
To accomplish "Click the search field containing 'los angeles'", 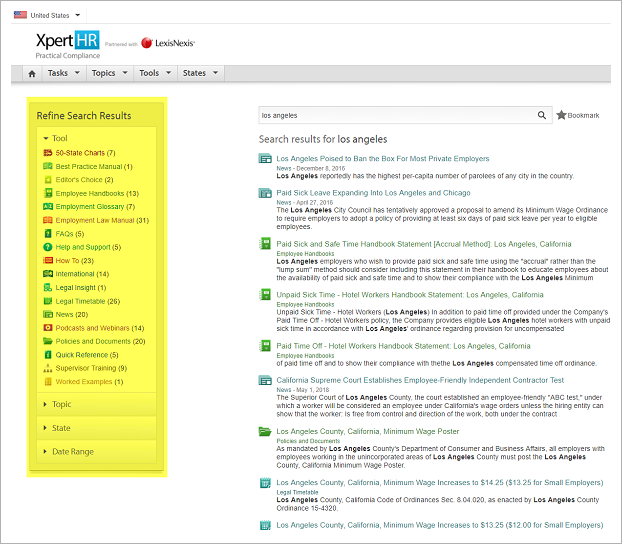I will [x=395, y=115].
